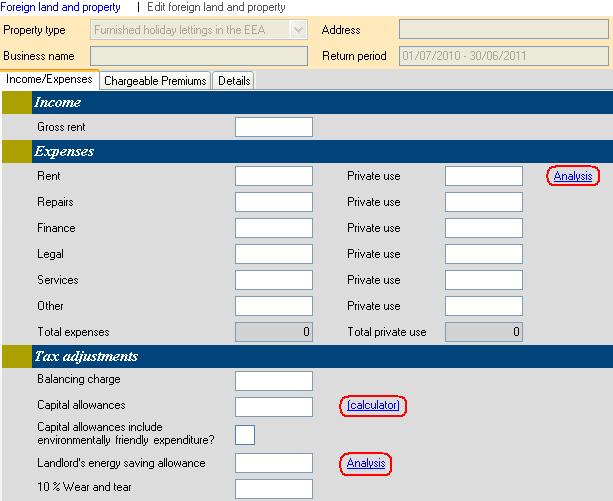The image size is (613, 501).
Task: Click the Services expense input field
Action: click(274, 280)
